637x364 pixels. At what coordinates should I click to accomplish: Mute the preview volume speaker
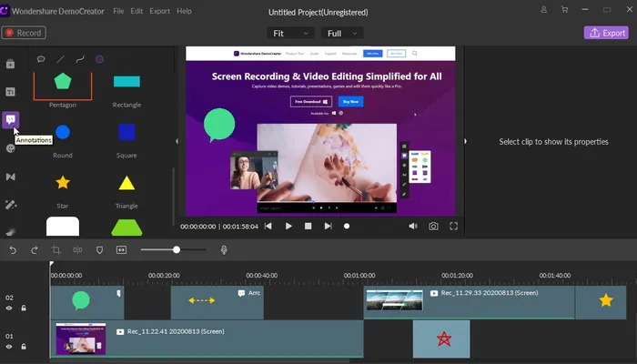(x=413, y=227)
